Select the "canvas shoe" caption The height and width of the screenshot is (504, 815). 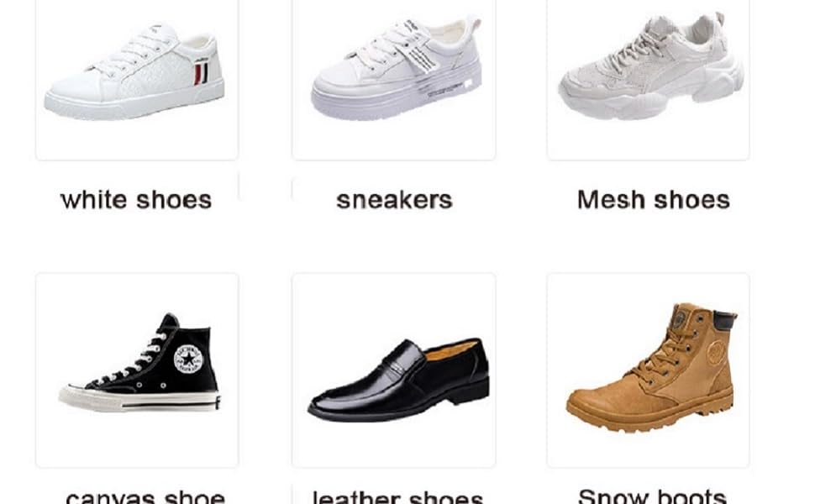click(x=145, y=496)
